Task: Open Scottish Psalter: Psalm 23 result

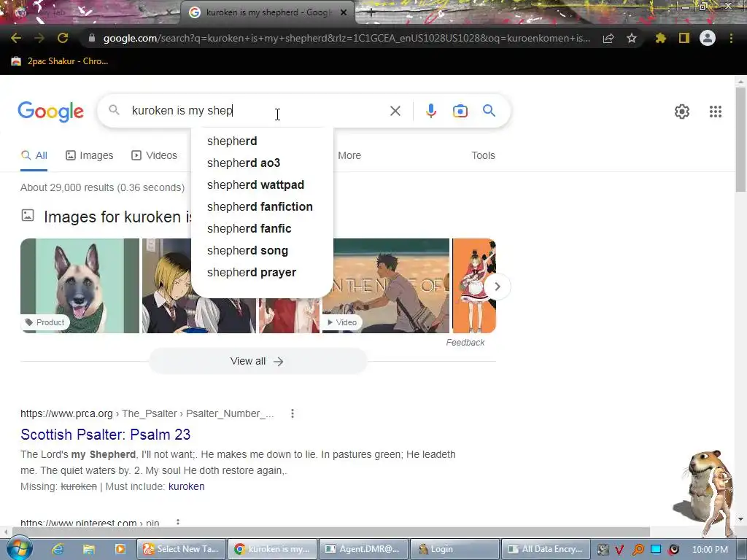Action: (x=105, y=435)
